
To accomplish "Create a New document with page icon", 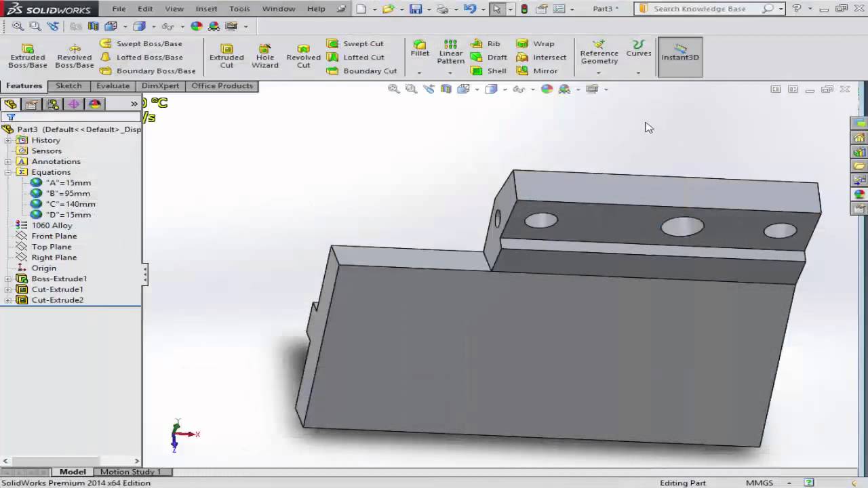I will 361,9.
